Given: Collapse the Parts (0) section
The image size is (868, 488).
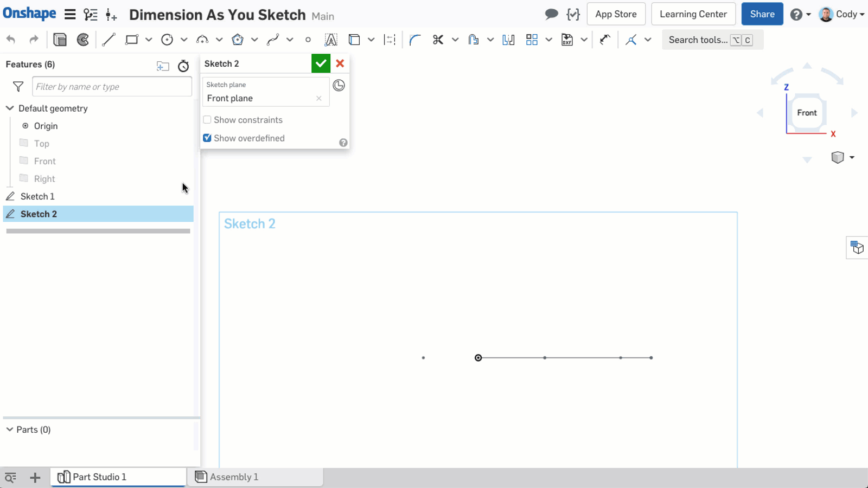Looking at the screenshot, I should pos(10,429).
